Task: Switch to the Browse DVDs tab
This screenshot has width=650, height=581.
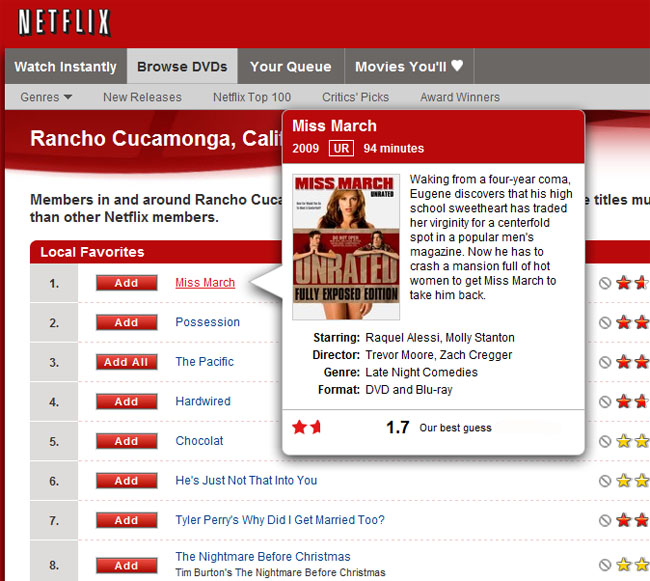Action: [182, 66]
